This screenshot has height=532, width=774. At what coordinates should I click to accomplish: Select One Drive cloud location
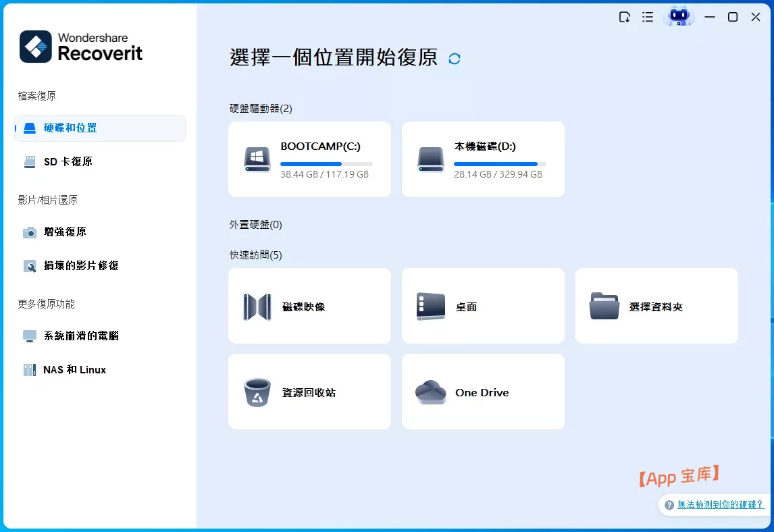tap(483, 392)
